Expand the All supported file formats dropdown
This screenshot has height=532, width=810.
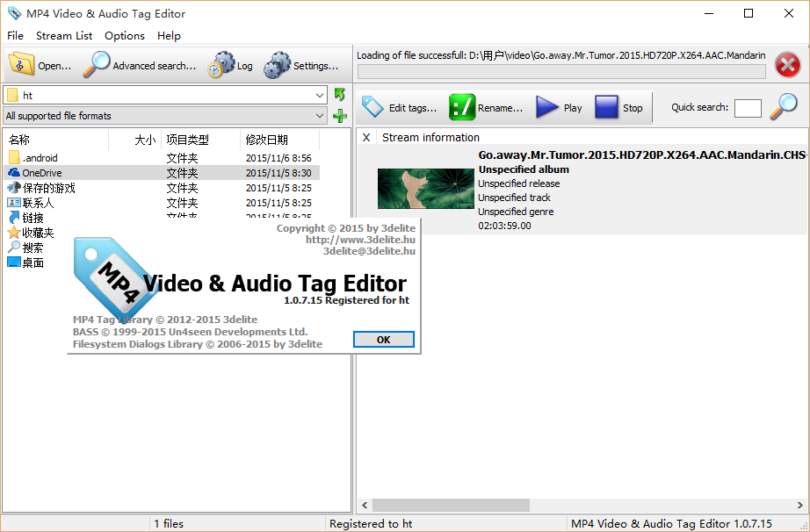(320, 116)
